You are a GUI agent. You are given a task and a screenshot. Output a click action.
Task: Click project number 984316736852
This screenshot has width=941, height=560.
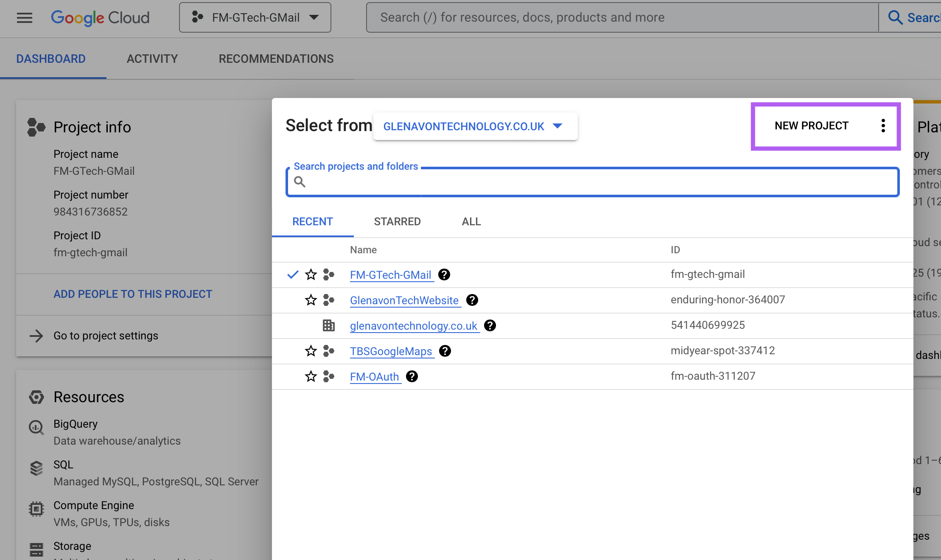(x=90, y=212)
